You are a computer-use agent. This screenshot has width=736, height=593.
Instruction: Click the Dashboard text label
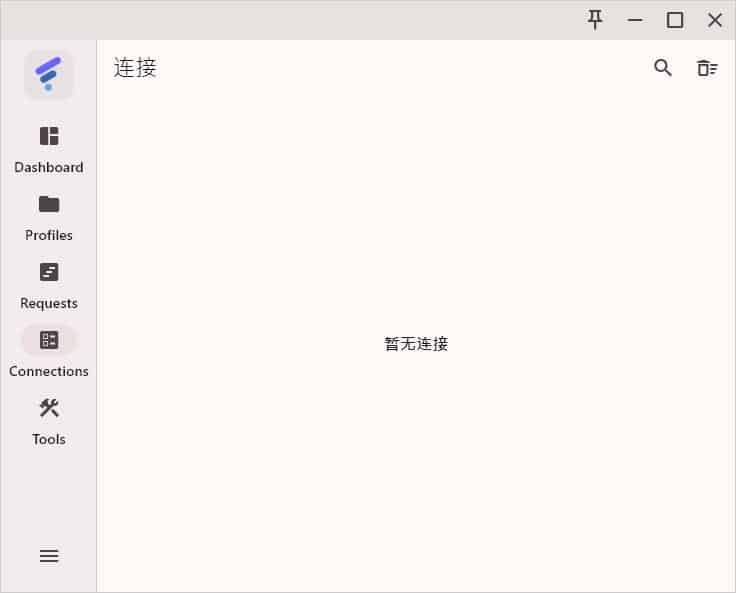point(49,167)
